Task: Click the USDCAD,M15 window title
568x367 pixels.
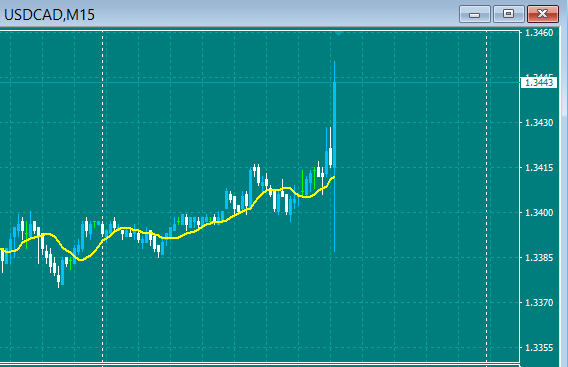Action: pyautogui.click(x=49, y=15)
